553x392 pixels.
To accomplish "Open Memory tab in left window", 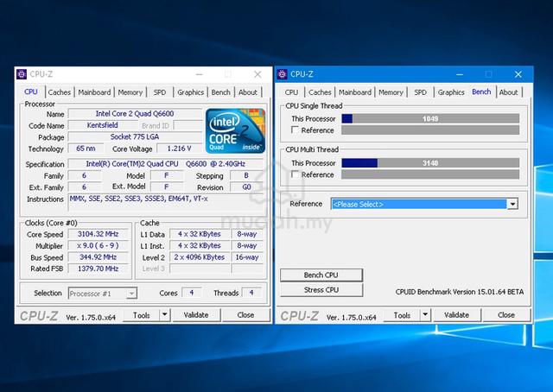I will click(x=130, y=92).
